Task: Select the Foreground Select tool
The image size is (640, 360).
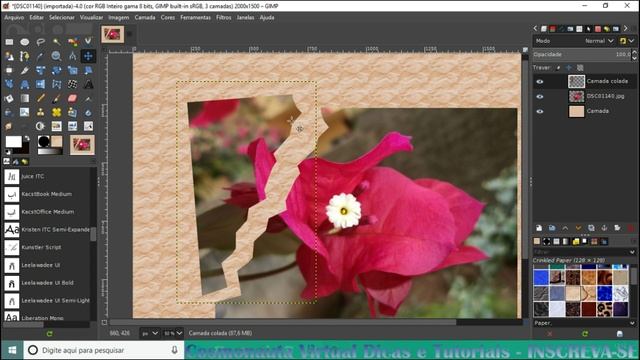Action: pyautogui.click(x=9, y=56)
